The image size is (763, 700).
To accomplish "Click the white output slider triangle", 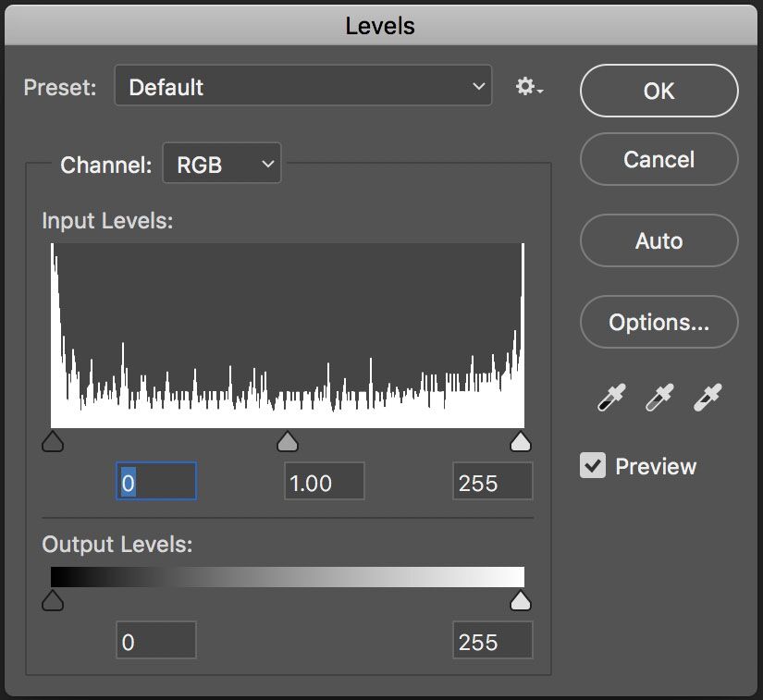I will pyautogui.click(x=521, y=600).
